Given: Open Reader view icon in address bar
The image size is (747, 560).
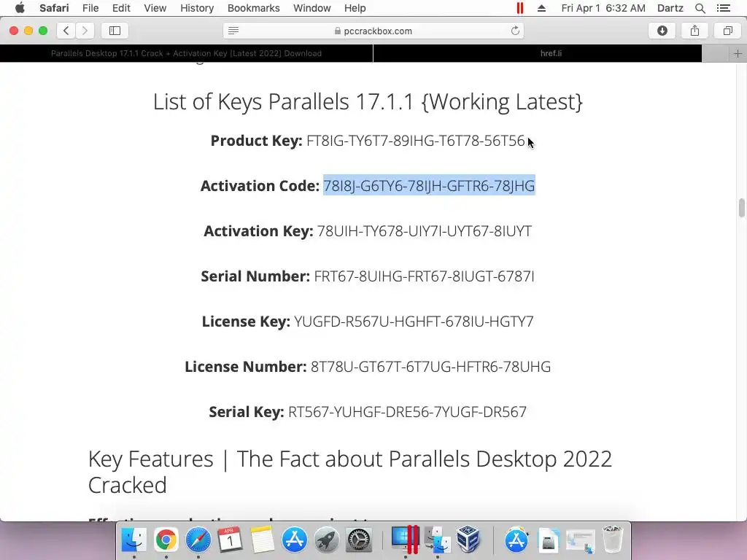Looking at the screenshot, I should point(233,31).
